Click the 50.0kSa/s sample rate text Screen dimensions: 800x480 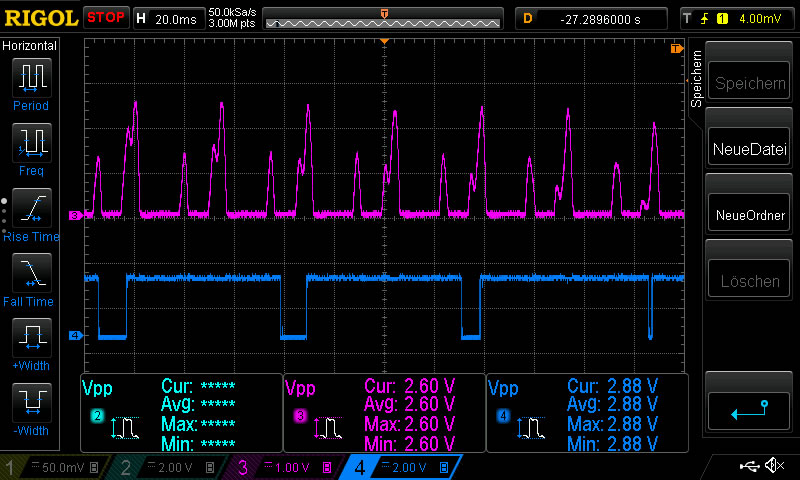(x=232, y=12)
